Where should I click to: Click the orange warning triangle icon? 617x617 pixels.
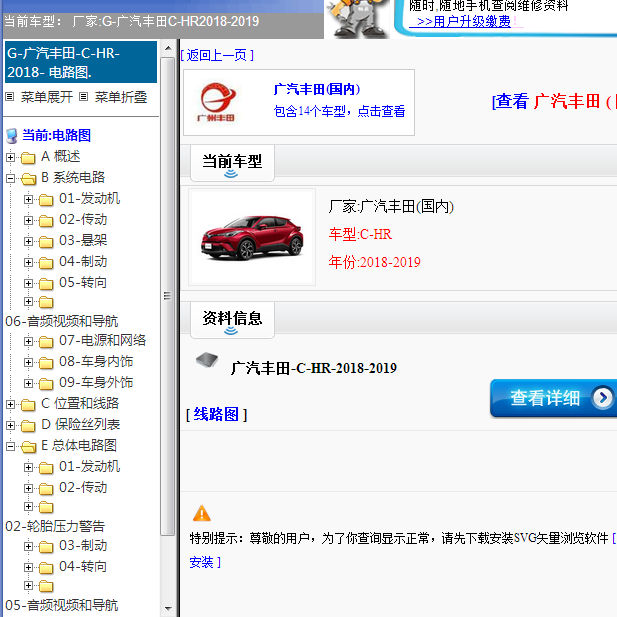tap(202, 513)
